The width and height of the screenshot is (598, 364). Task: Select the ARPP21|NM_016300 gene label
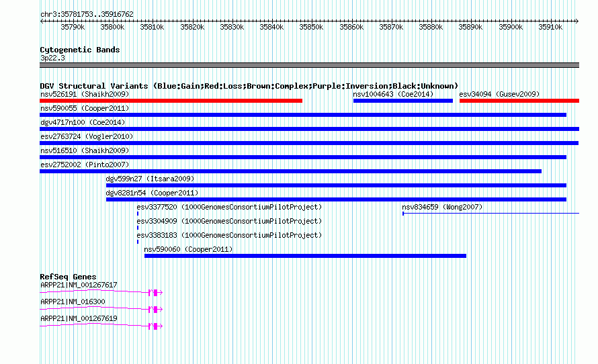click(x=73, y=302)
